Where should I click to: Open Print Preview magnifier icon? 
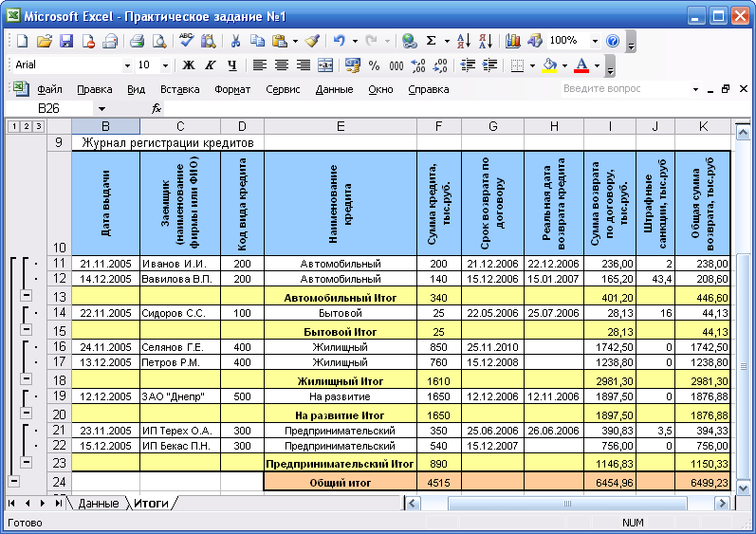(x=159, y=41)
